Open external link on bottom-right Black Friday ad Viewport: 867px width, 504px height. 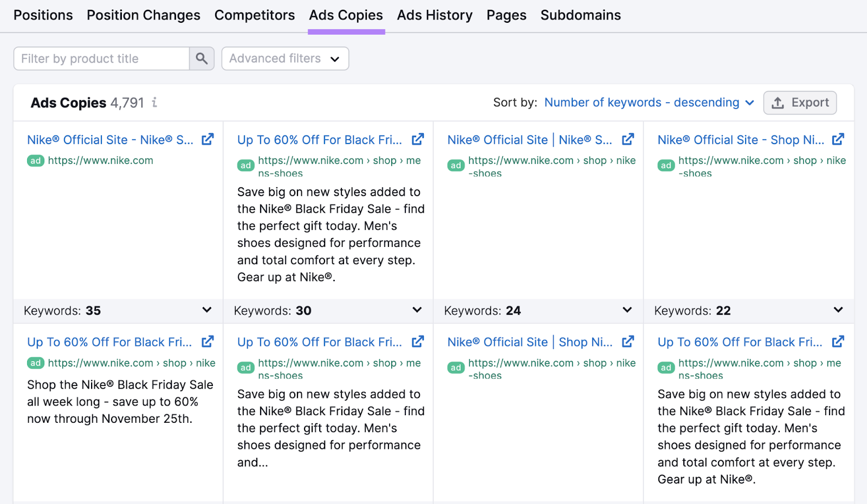coord(838,341)
